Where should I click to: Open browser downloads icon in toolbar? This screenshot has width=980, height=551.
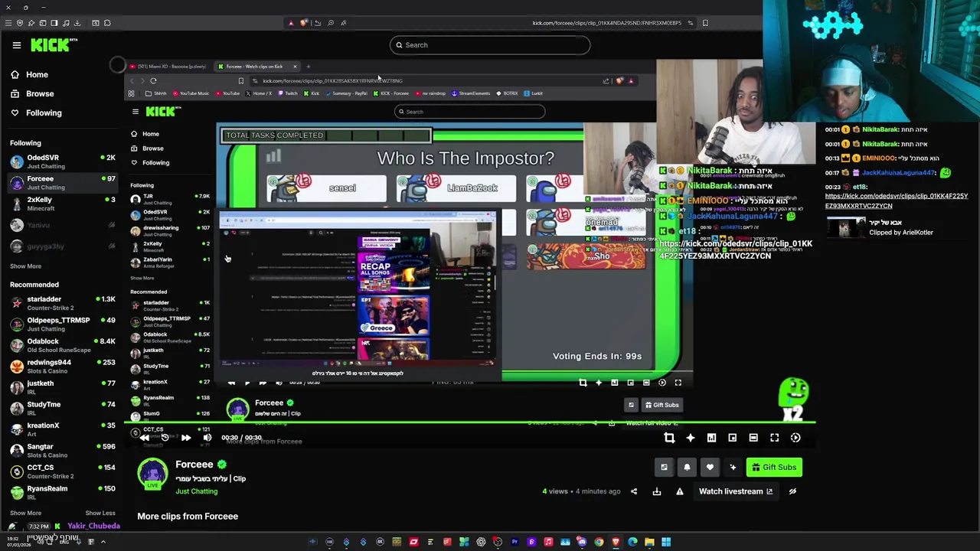[77, 23]
